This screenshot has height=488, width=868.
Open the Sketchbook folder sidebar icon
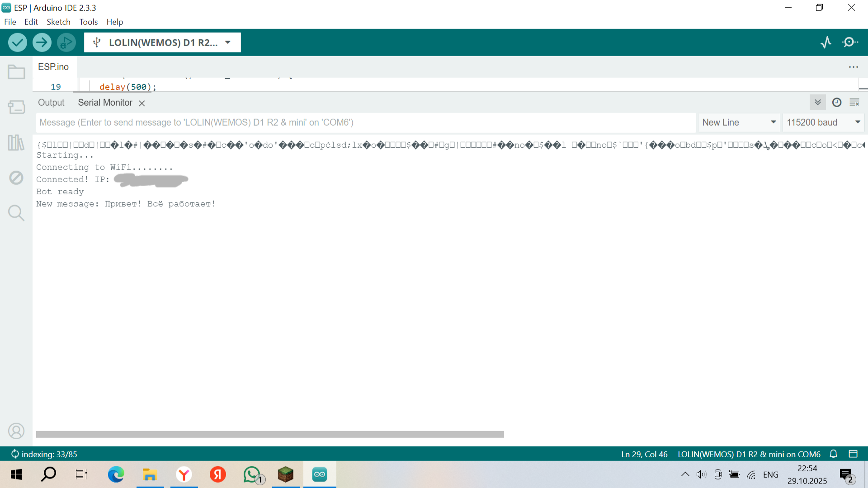(16, 72)
